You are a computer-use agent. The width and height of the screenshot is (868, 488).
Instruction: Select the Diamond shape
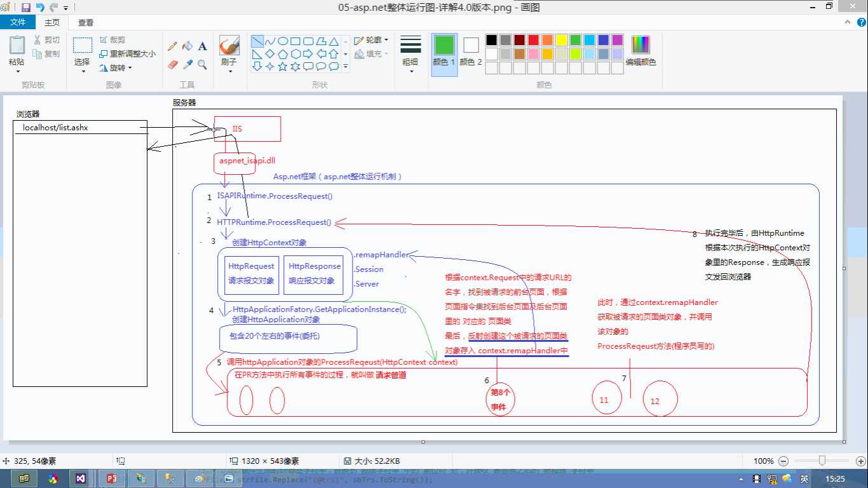(270, 54)
